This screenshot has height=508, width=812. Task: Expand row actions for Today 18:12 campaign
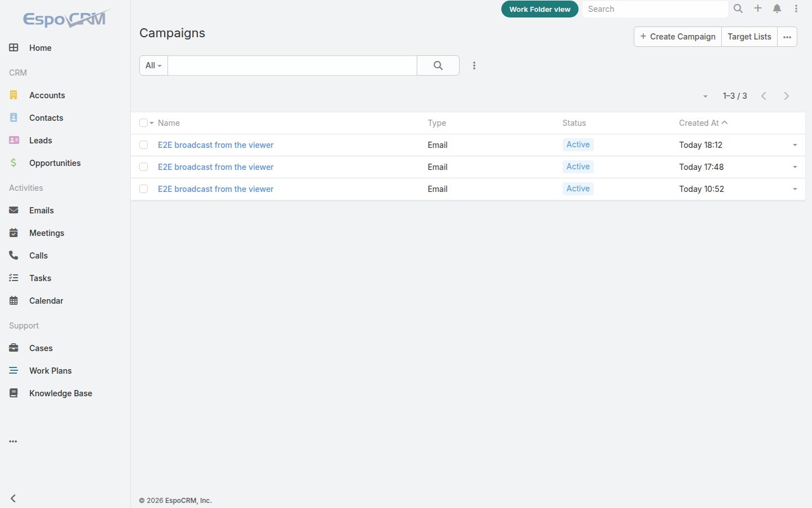795,145
